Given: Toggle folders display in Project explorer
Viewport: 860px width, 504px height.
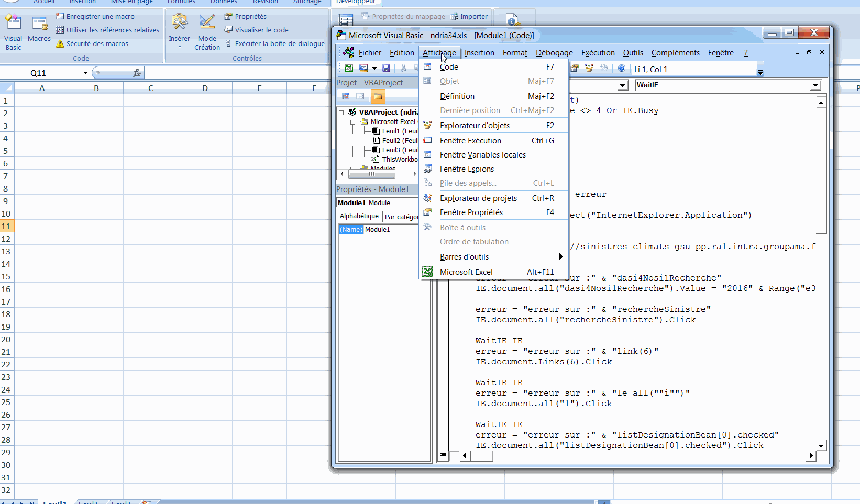Looking at the screenshot, I should click(x=378, y=96).
